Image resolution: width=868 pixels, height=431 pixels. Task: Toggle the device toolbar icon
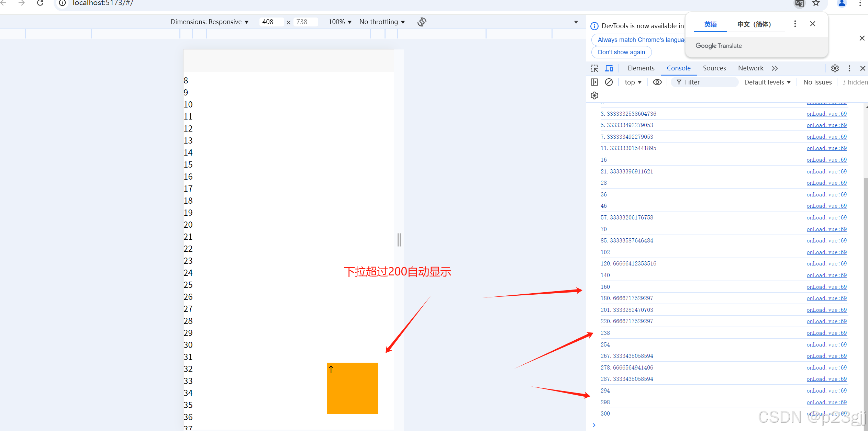609,68
